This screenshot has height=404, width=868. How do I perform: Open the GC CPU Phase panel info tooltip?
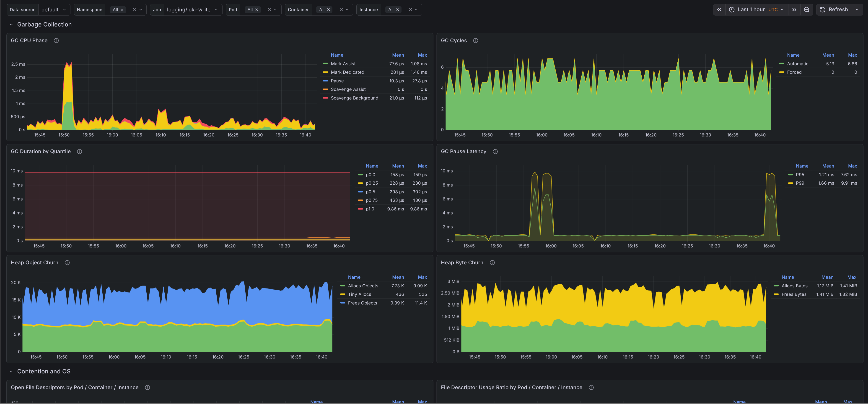click(x=56, y=40)
